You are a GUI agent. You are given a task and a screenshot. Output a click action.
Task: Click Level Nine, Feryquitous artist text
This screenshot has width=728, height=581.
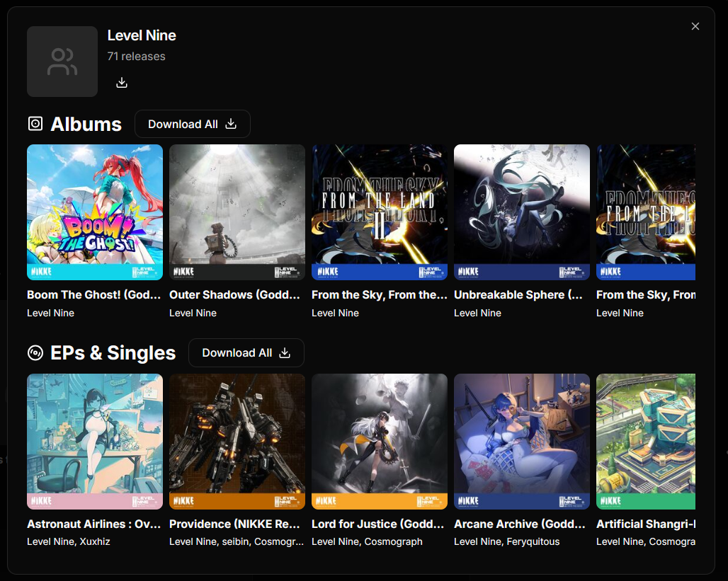(506, 541)
